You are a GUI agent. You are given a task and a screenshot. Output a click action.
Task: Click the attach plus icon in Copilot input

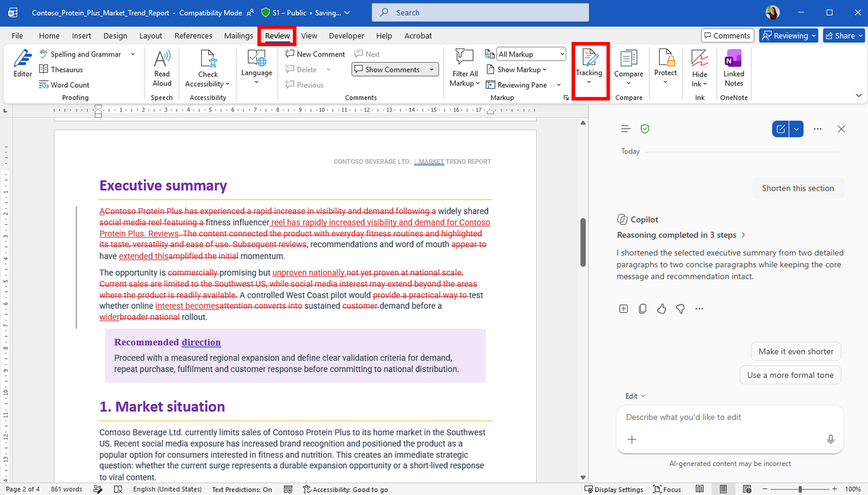tap(631, 439)
